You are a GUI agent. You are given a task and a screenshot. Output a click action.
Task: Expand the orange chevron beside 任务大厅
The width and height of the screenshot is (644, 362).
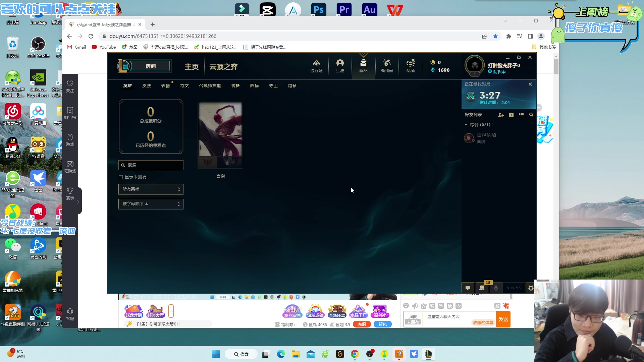(171, 311)
